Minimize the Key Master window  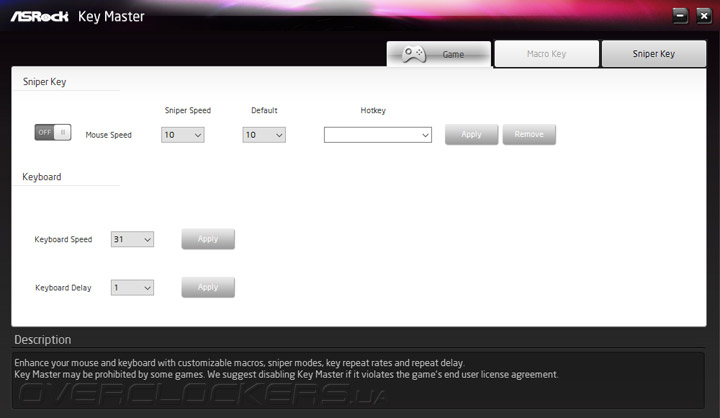click(x=681, y=16)
